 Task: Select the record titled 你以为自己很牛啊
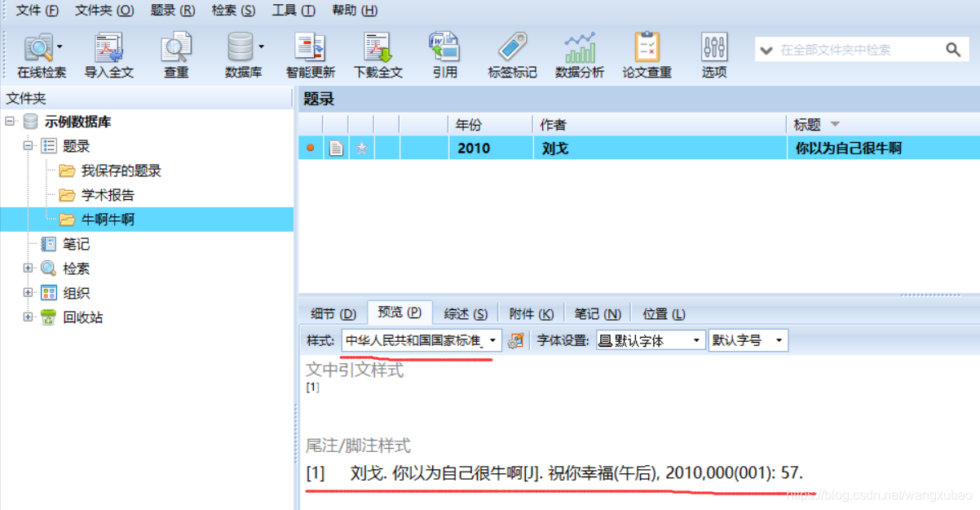848,149
